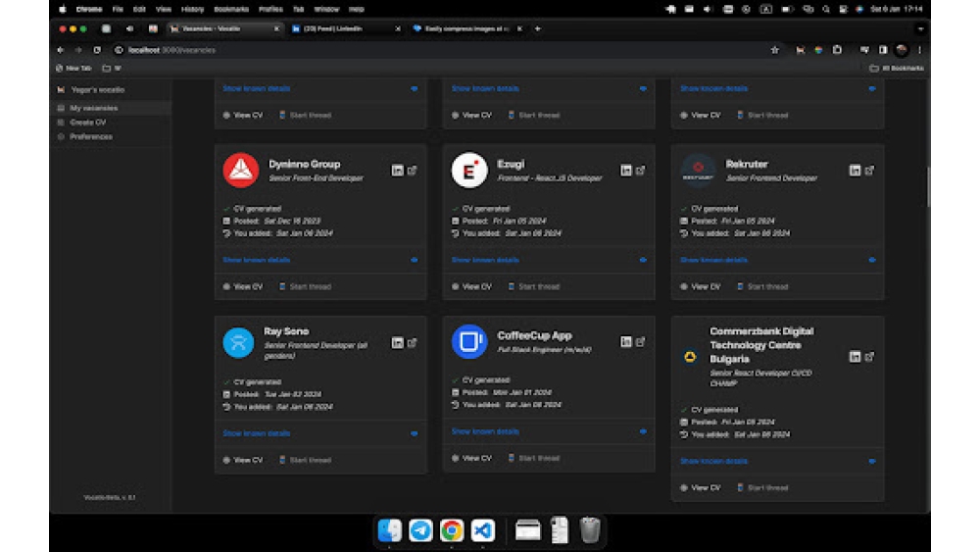Open a new browser tab
This screenshot has width=980, height=552.
click(x=537, y=28)
